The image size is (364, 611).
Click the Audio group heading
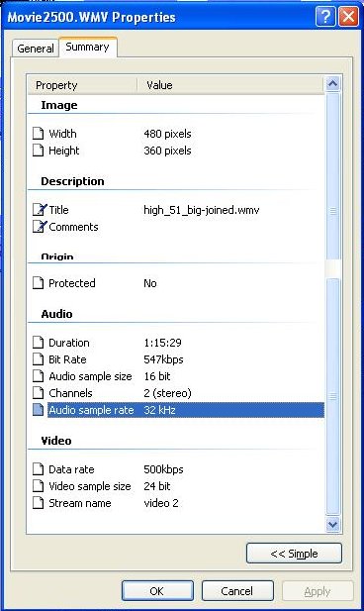[56, 314]
